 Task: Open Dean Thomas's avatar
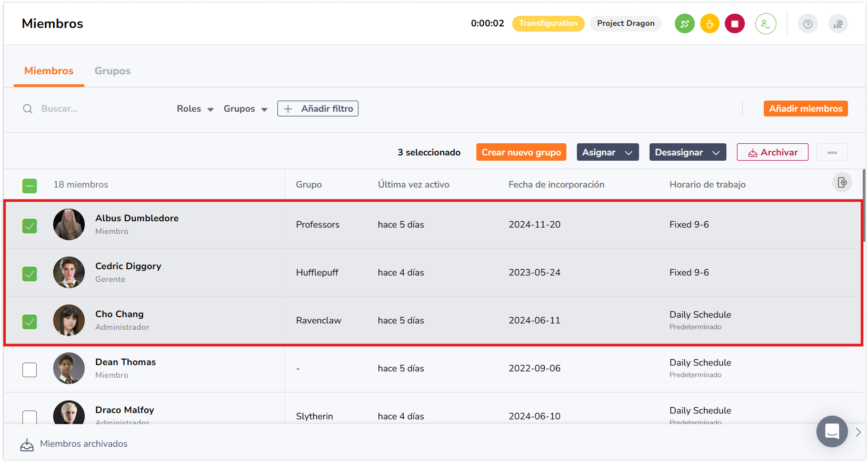[x=69, y=368]
